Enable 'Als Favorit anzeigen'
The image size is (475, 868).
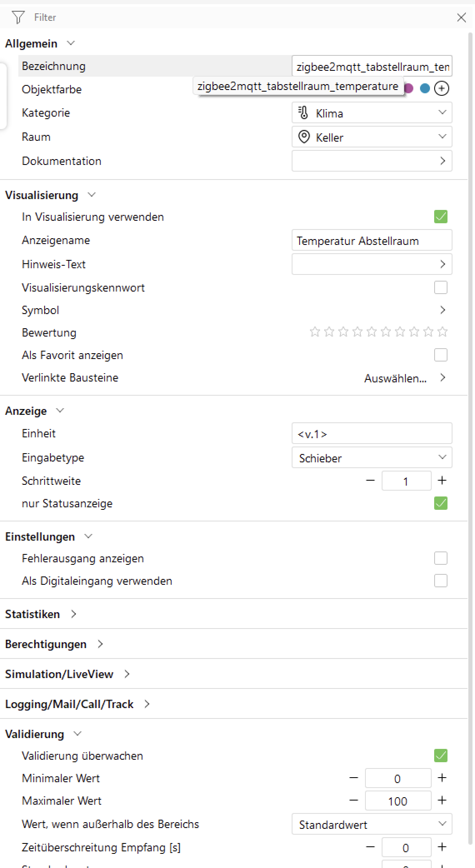[x=440, y=354]
